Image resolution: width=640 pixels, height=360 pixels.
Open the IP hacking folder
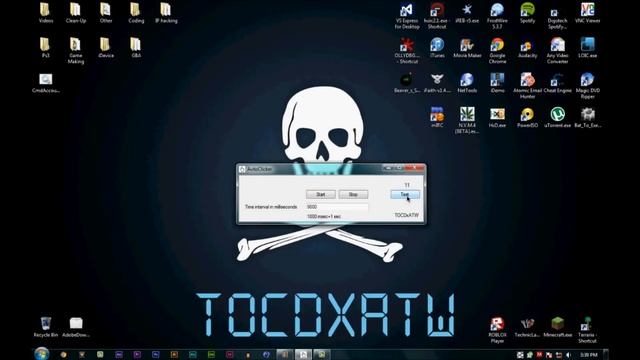166,13
